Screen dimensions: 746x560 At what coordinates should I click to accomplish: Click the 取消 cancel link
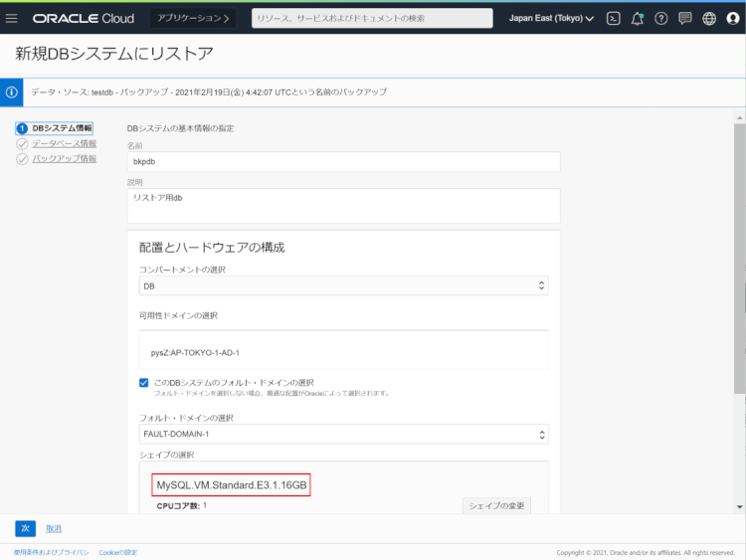coord(54,528)
